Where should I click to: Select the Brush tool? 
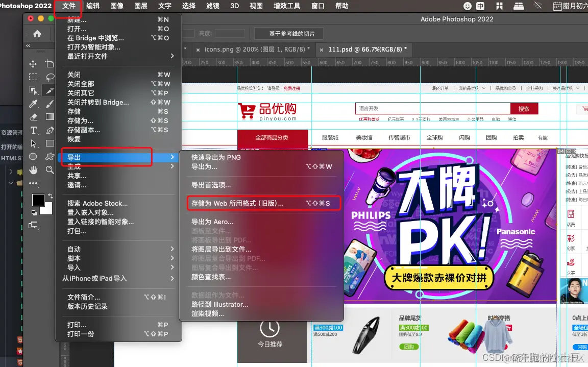coord(50,104)
